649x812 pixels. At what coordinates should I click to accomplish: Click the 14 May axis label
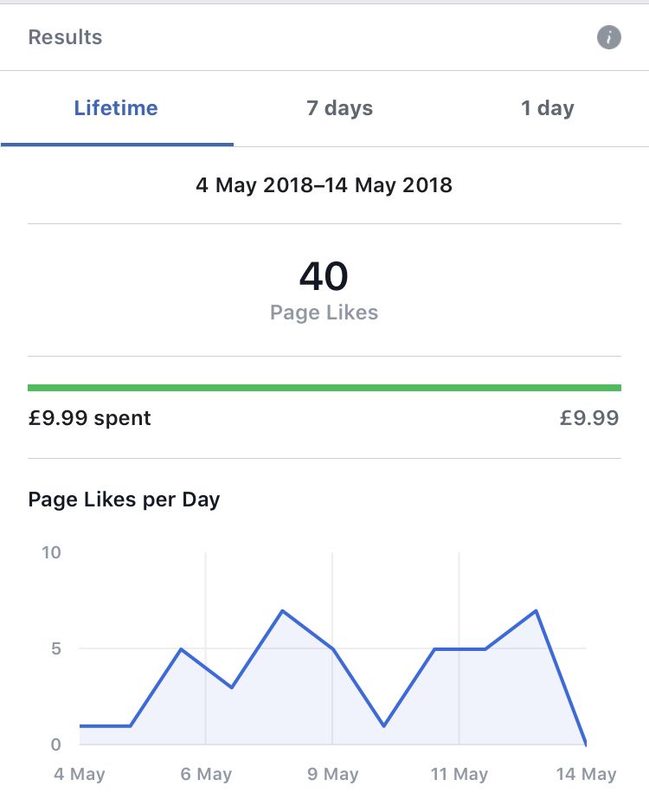(x=587, y=774)
